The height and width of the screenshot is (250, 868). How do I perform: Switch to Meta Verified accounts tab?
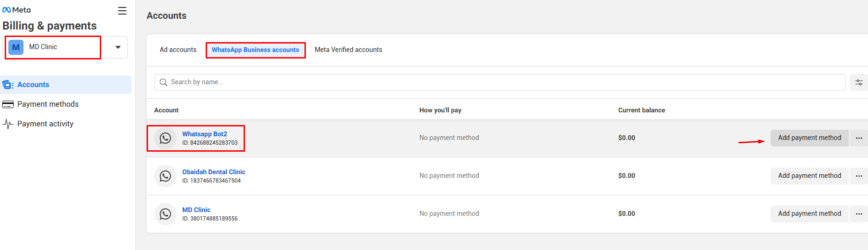(x=348, y=50)
